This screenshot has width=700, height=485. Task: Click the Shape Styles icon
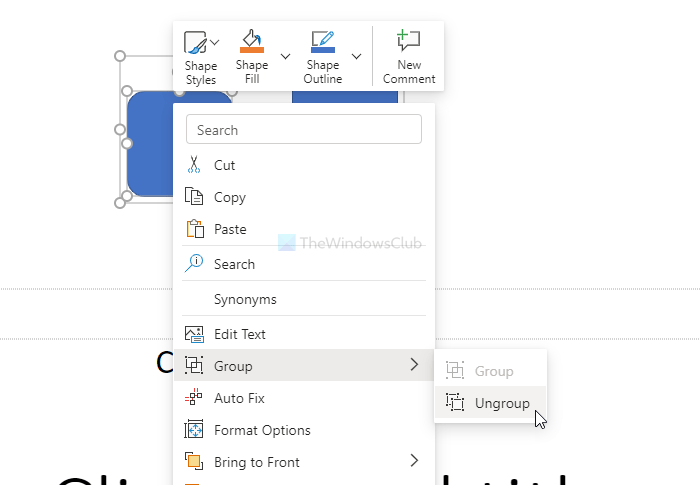196,43
